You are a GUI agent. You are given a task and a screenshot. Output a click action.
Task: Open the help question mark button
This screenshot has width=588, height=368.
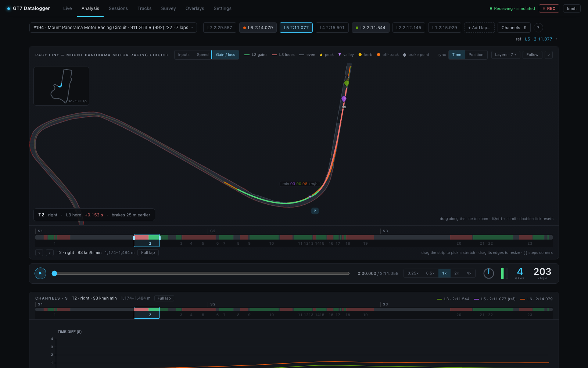click(538, 28)
